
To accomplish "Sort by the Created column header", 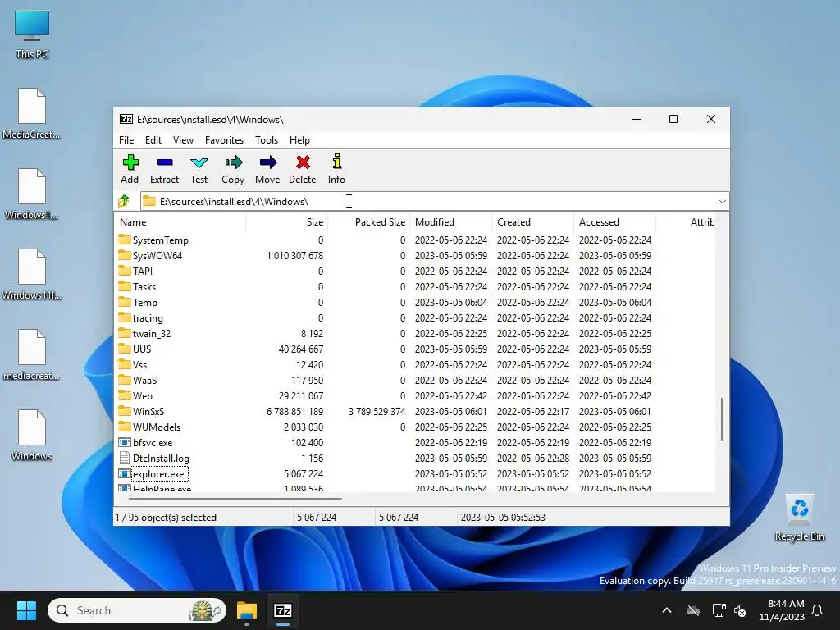I will pos(532,221).
